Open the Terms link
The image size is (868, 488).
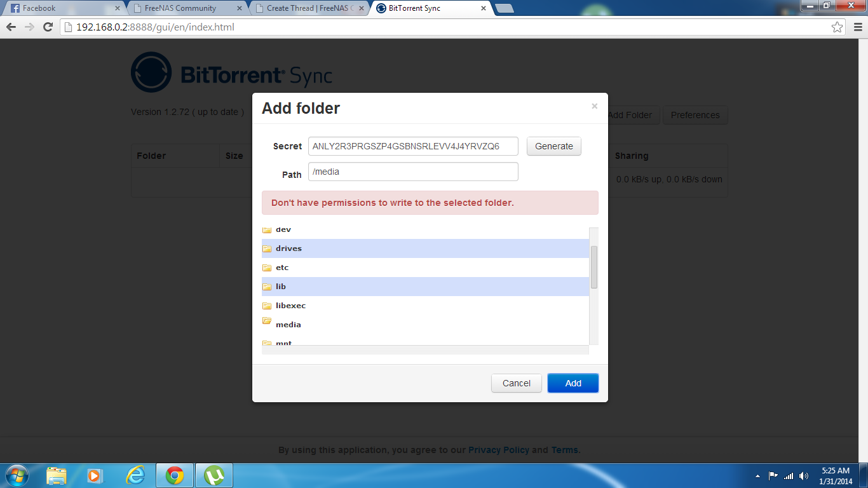point(565,450)
